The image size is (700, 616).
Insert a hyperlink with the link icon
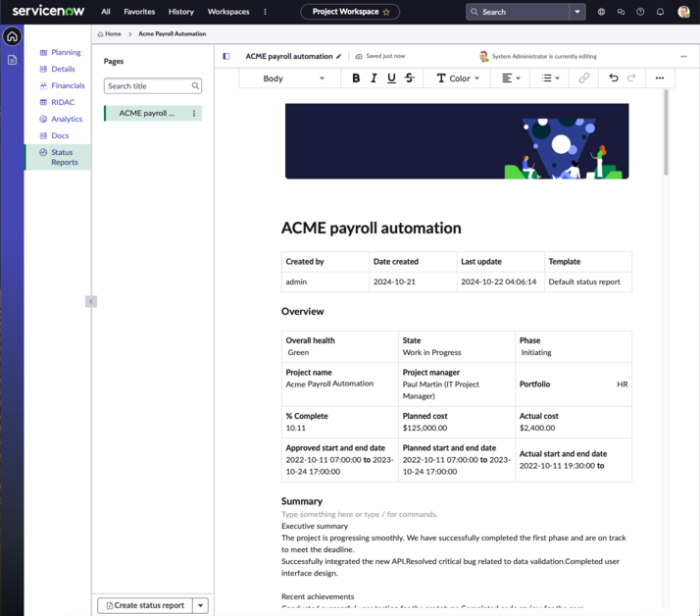[x=584, y=78]
